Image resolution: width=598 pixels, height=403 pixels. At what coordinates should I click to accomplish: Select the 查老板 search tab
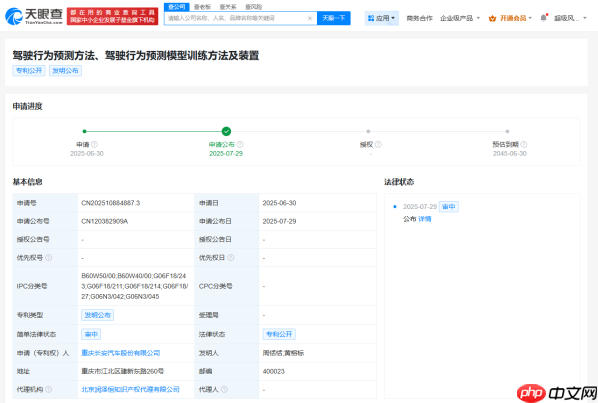(x=202, y=7)
